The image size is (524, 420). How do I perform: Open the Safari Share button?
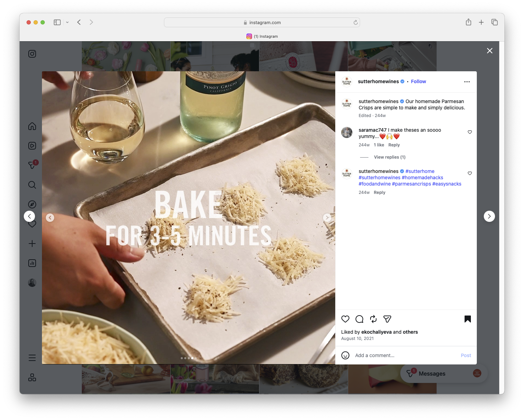pyautogui.click(x=468, y=22)
